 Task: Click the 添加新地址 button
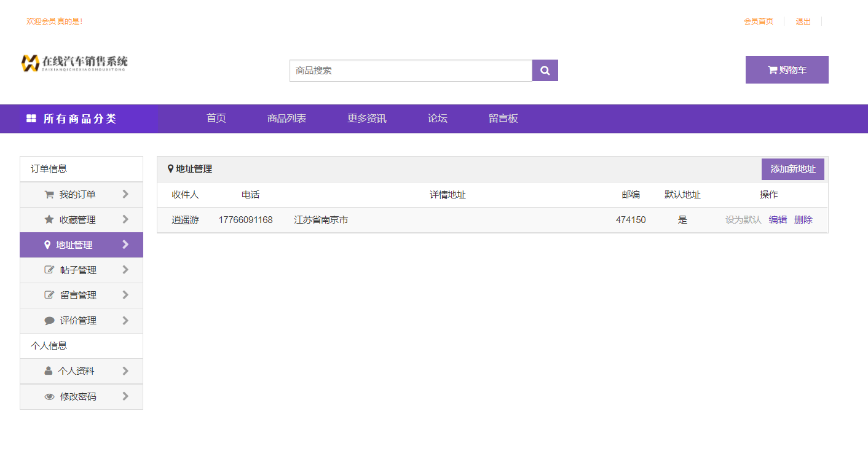[792, 169]
